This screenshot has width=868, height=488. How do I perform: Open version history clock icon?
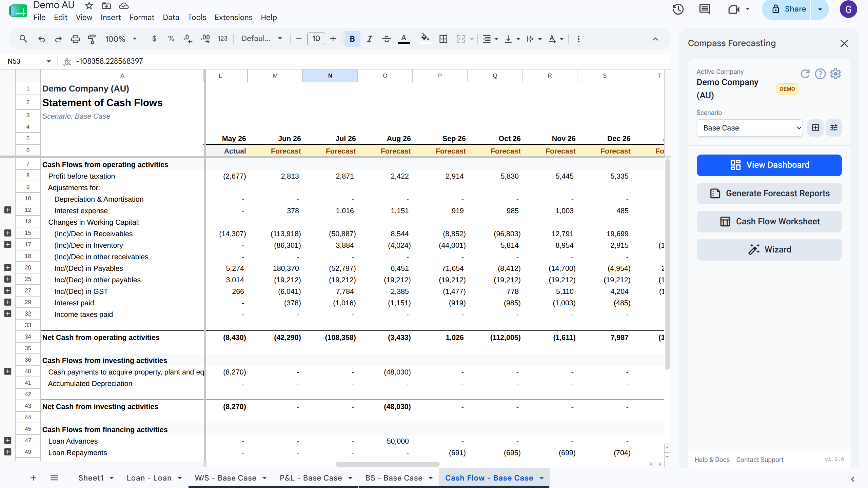[678, 9]
